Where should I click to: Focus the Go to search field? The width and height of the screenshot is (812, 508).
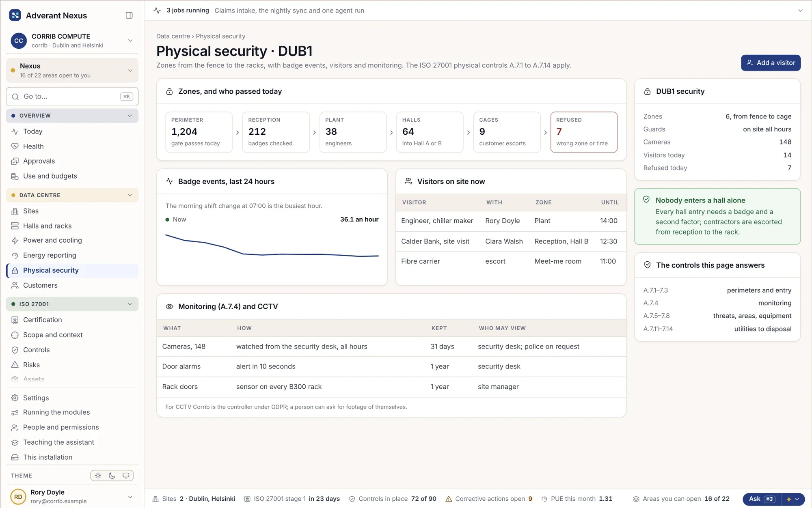click(x=72, y=97)
